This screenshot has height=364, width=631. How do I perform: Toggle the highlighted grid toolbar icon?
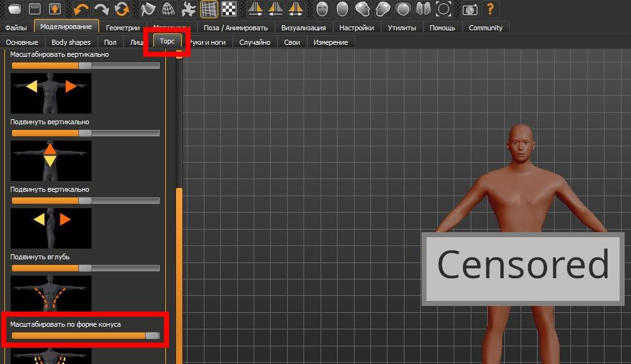(x=209, y=9)
